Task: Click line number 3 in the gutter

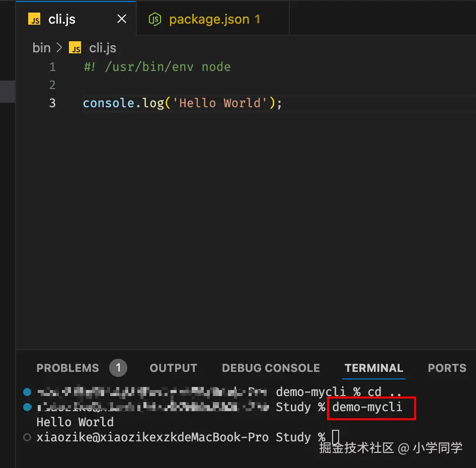Action: [x=52, y=103]
